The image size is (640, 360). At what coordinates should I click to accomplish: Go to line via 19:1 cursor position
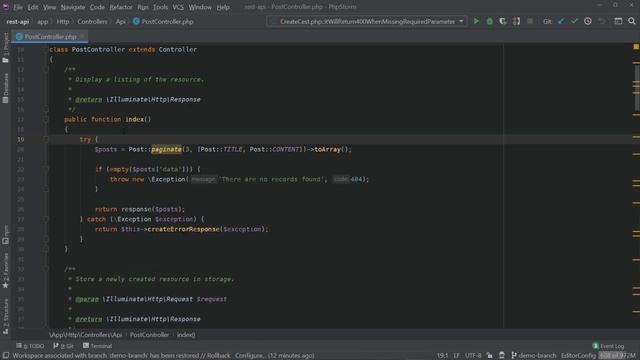pyautogui.click(x=442, y=356)
